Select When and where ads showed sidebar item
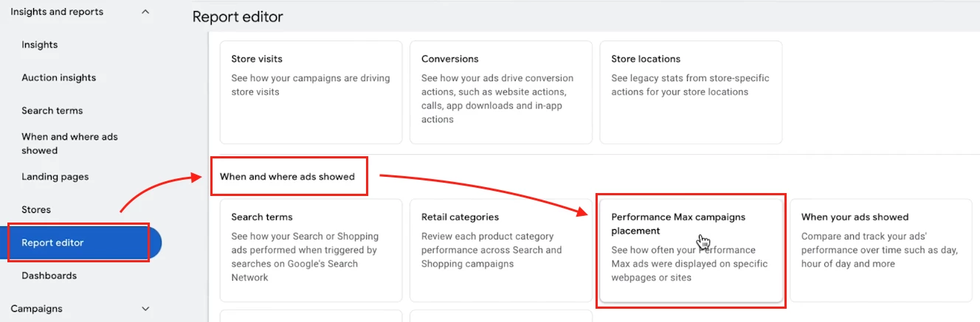 pyautogui.click(x=69, y=144)
